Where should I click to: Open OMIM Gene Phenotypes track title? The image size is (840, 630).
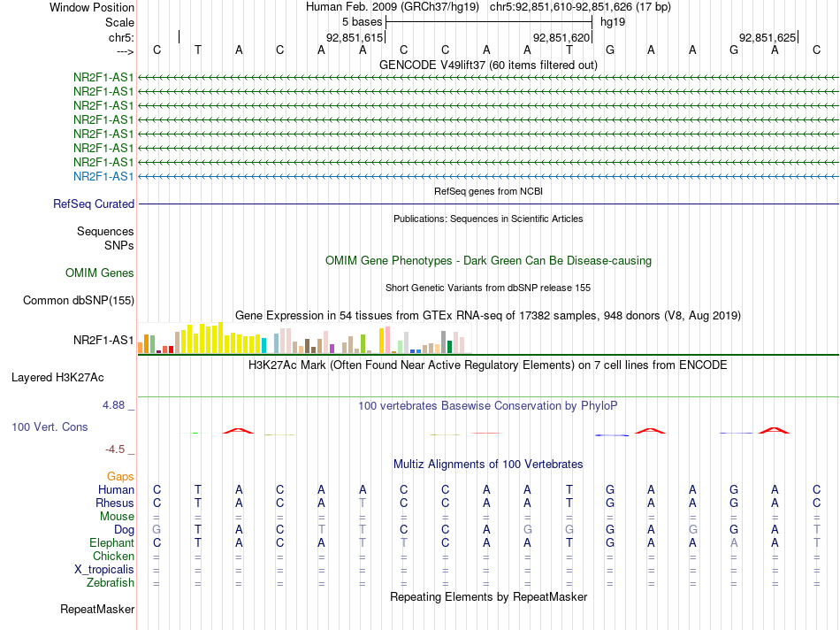[x=488, y=260]
